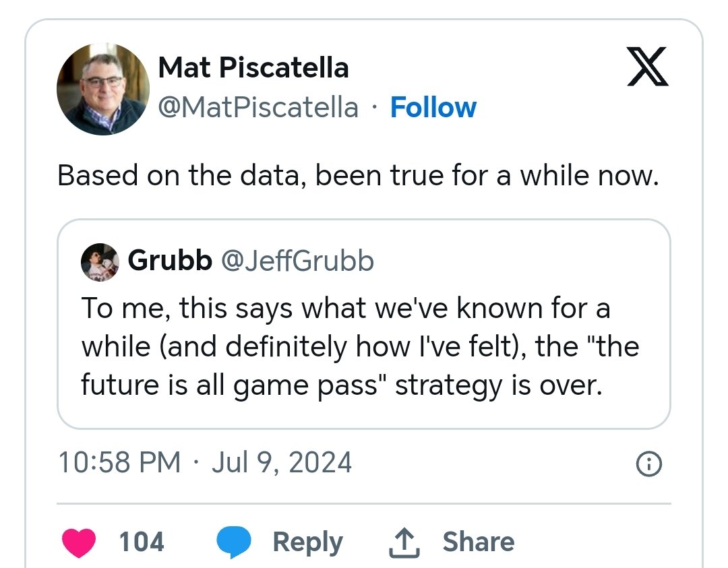Screen dimensions: 728x568
Task: Click the Mat Piscatella display name
Action: pyautogui.click(x=253, y=67)
